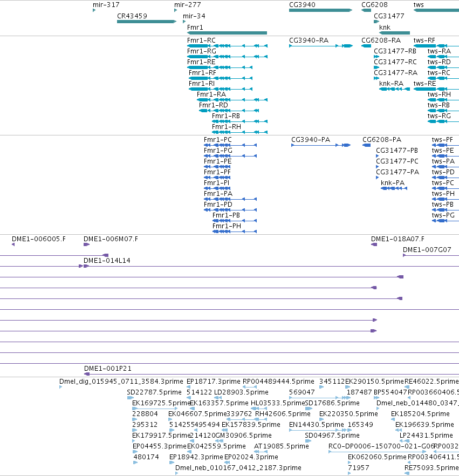Open the SD22787.5prime EST label
Screen dimensions: 459x476
coord(154,392)
